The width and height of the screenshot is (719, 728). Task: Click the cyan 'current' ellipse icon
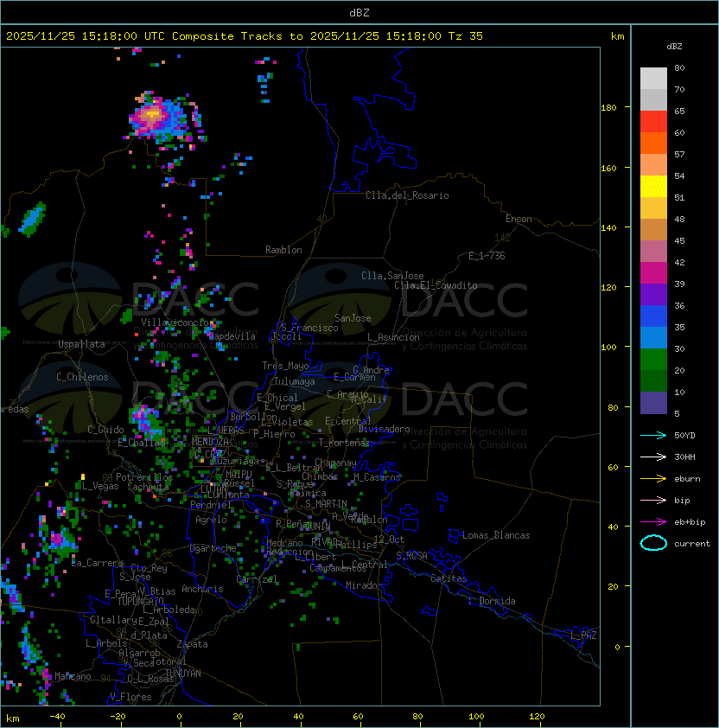(653, 543)
